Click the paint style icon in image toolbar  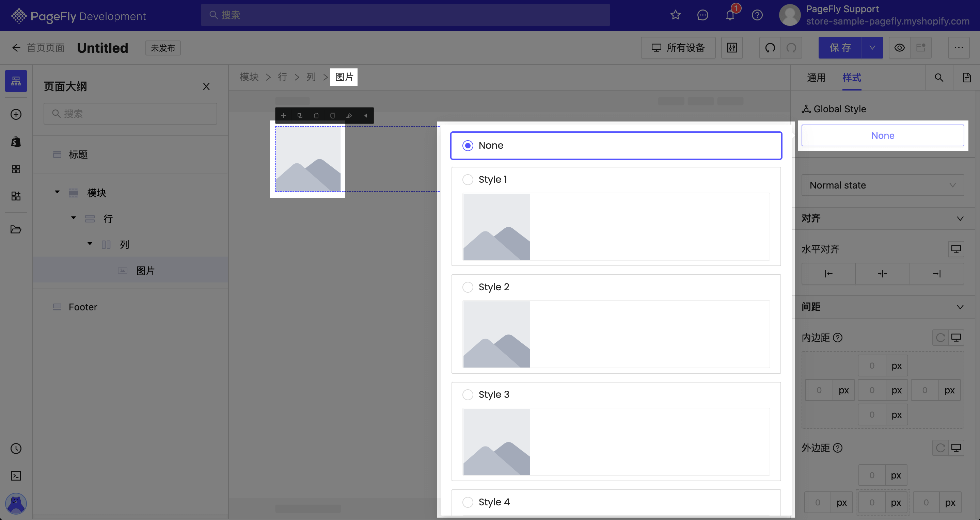(349, 116)
